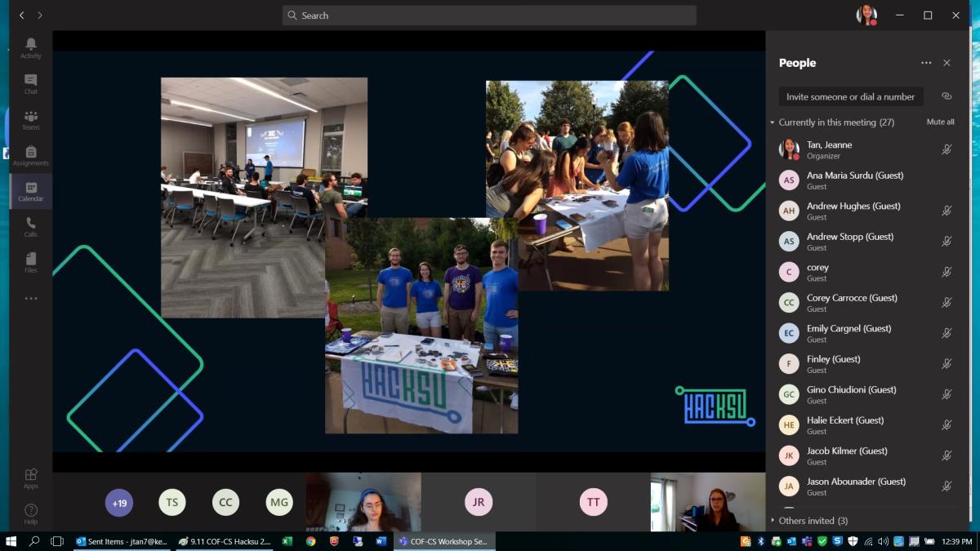The height and width of the screenshot is (551, 980).
Task: Go to Teams section
Action: [x=30, y=120]
